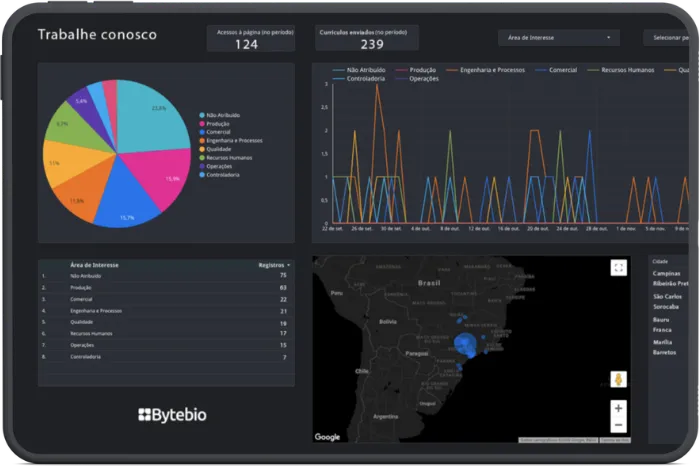Image resolution: width=700 pixels, height=466 pixels.
Task: Select Bauru in the Cidade list
Action: pos(661,320)
